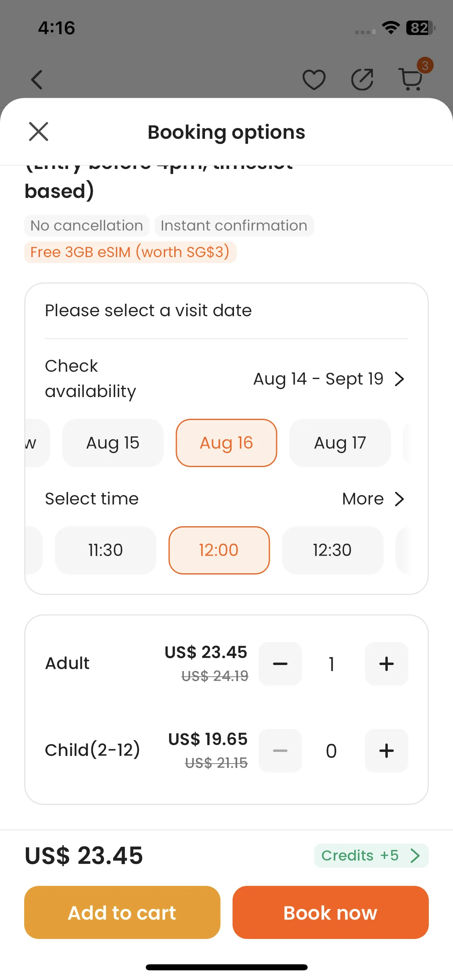Close the Booking options sheet
The image size is (453, 980).
(39, 132)
